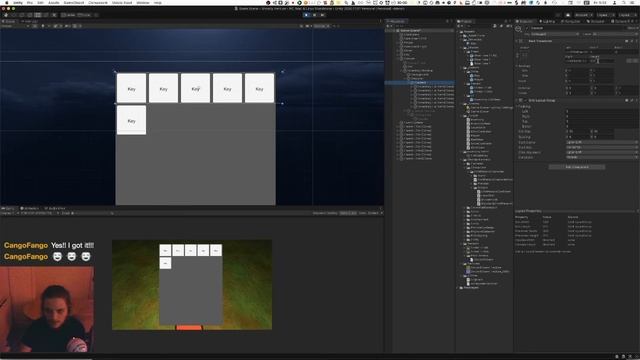Open the aspect ratio dropdown in the Game view
The width and height of the screenshot is (640, 360).
(39, 213)
